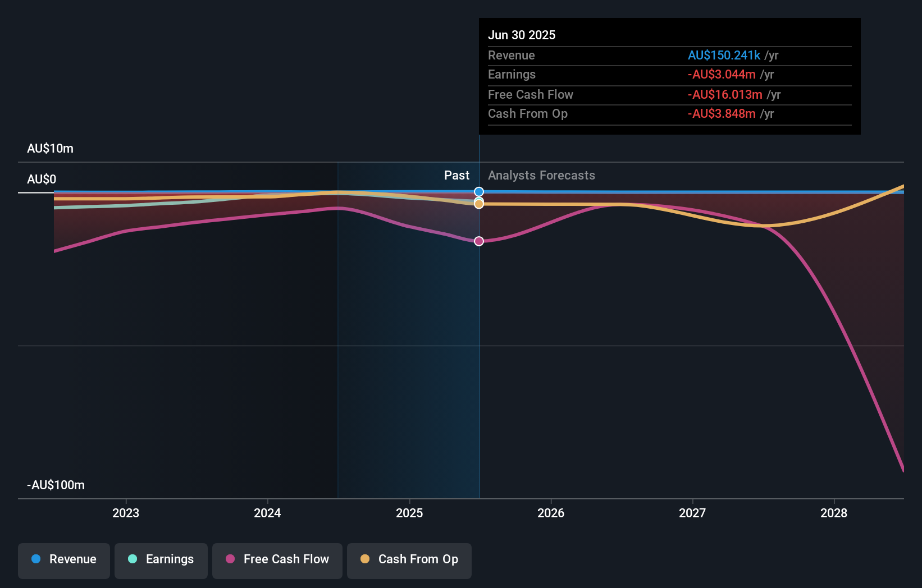The height and width of the screenshot is (588, 922).
Task: Select the pink Free Cash Flow chart marker
Action: pos(478,241)
